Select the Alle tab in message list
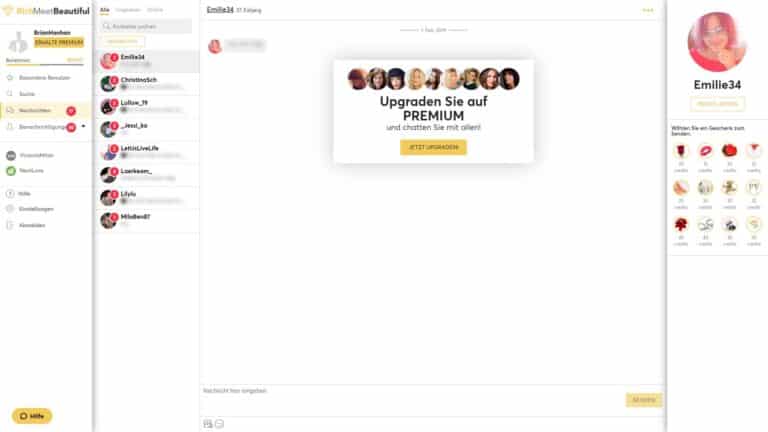This screenshot has width=768, height=432. click(104, 10)
